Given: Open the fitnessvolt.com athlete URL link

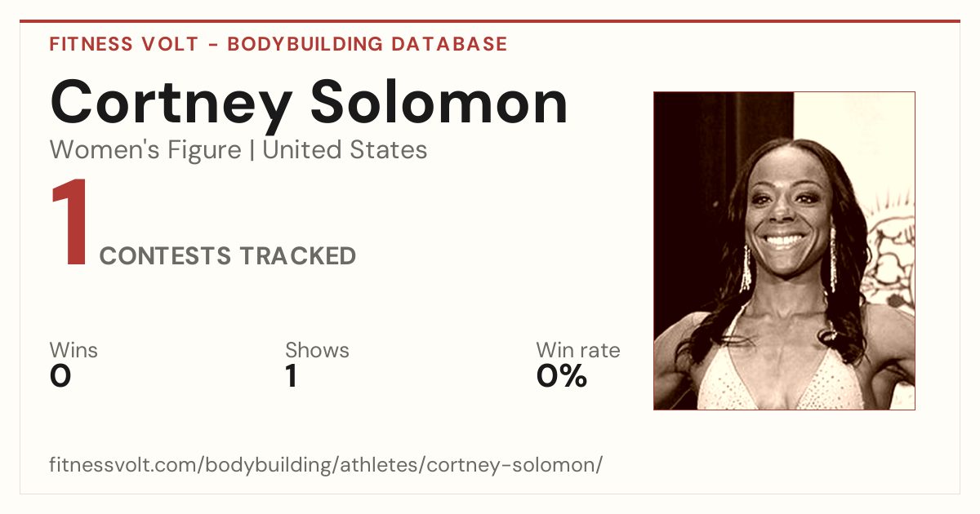Looking at the screenshot, I should (326, 466).
